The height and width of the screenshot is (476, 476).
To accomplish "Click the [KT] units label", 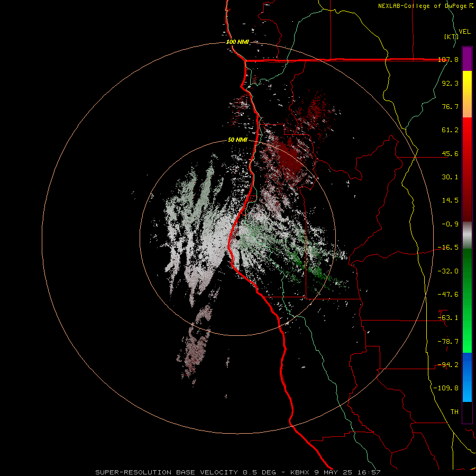I will coord(451,36).
